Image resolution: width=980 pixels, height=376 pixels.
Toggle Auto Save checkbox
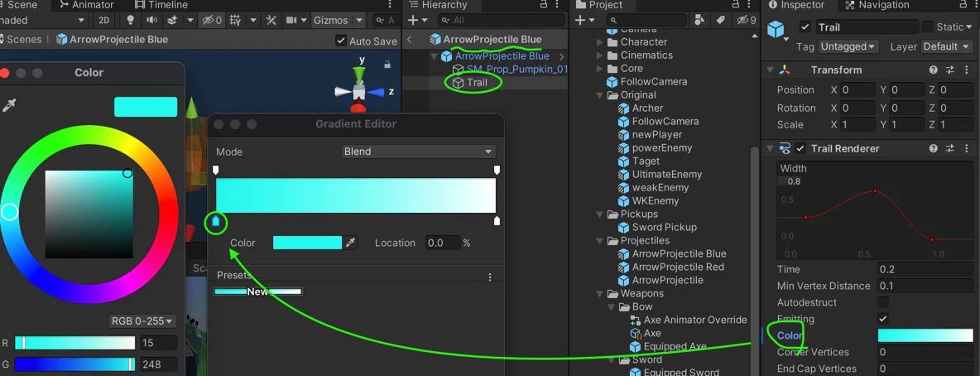coord(341,41)
